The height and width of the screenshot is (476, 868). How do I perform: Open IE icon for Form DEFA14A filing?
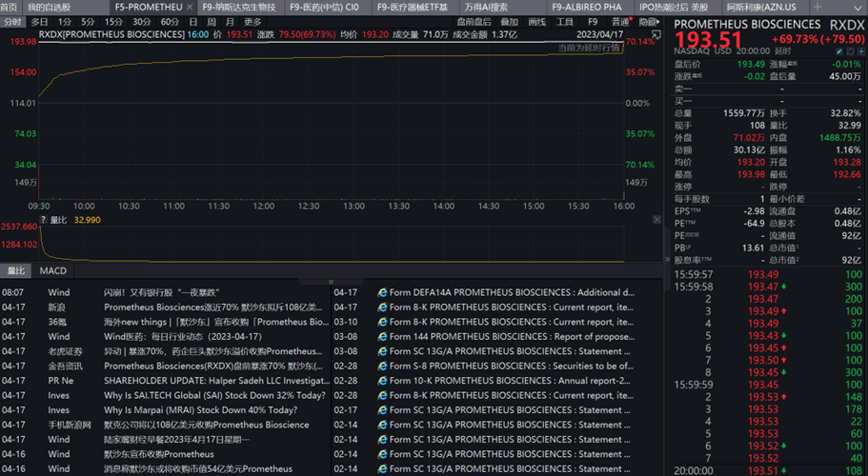(382, 292)
